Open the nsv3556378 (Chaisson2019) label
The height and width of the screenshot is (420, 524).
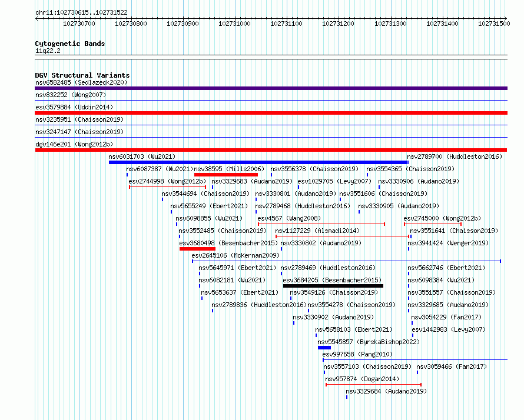(314, 169)
